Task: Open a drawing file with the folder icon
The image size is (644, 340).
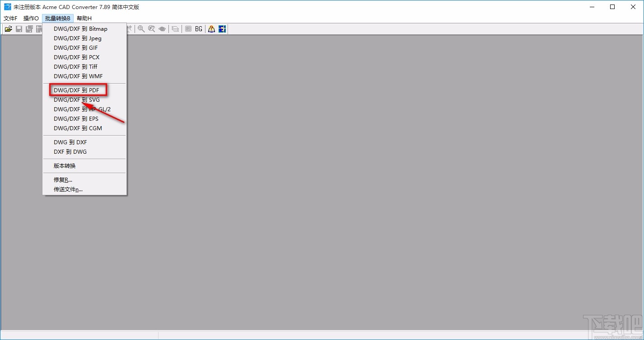Action: click(9, 28)
